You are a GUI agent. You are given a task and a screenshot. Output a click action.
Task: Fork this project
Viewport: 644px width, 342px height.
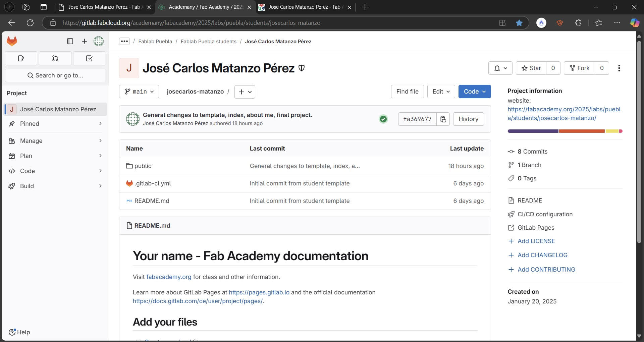[580, 68]
